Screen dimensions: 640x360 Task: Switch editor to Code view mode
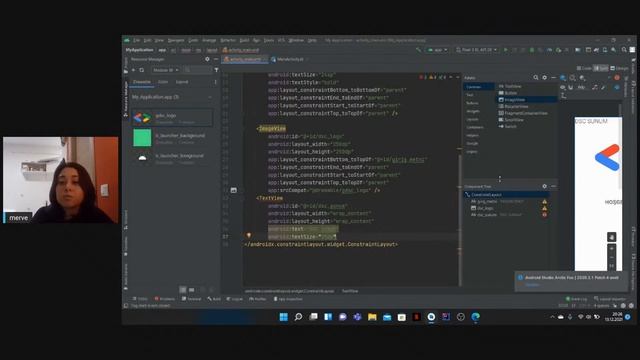click(584, 68)
